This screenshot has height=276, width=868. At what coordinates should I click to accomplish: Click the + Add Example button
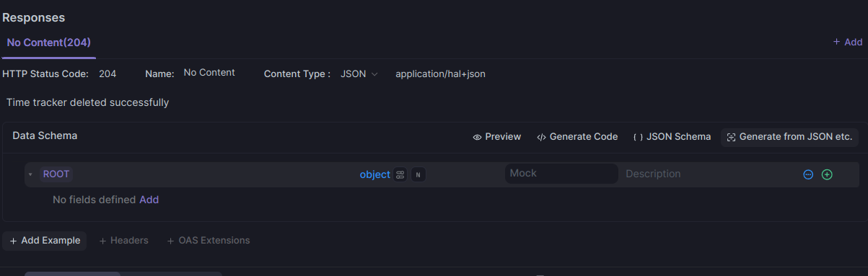tap(45, 241)
